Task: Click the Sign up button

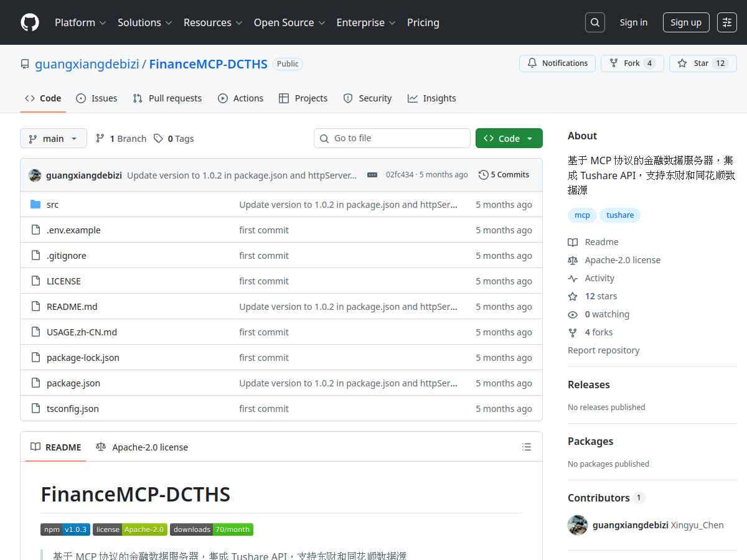Action: [686, 22]
